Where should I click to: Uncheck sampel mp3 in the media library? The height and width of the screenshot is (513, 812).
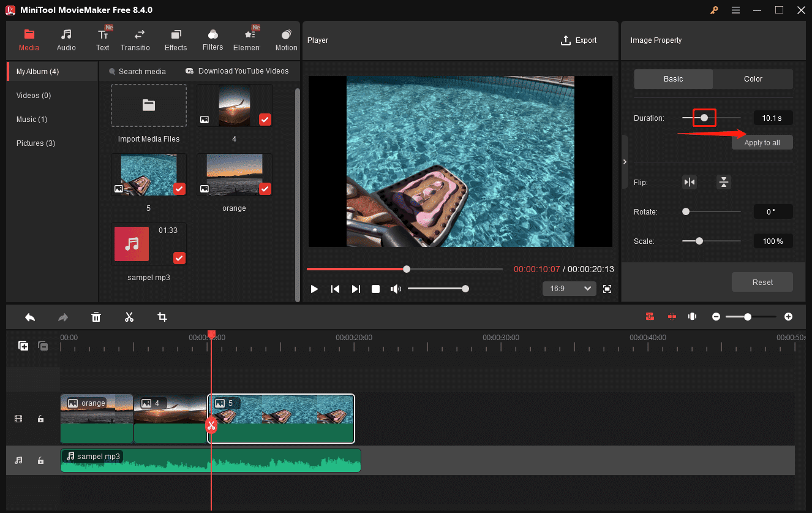pyautogui.click(x=179, y=258)
